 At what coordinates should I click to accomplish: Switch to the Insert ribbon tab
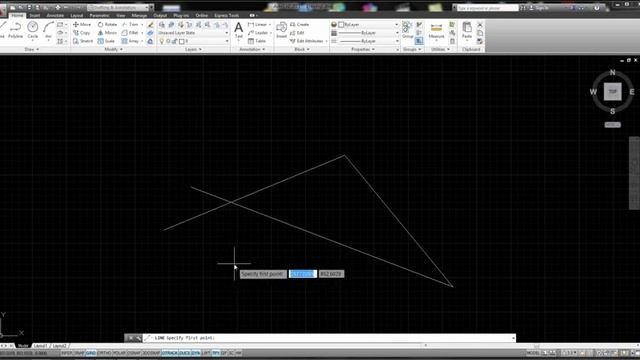point(35,16)
